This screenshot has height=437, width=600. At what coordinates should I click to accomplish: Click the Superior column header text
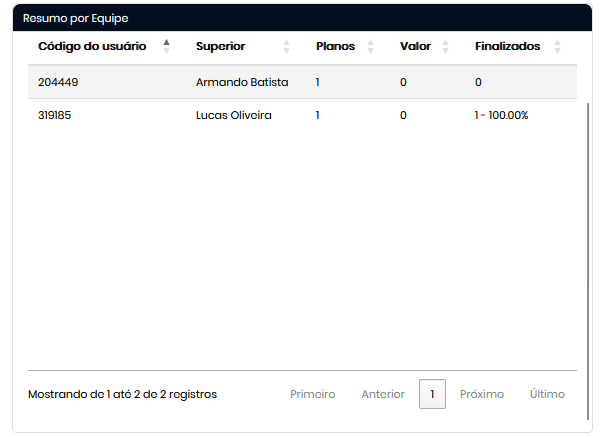220,46
